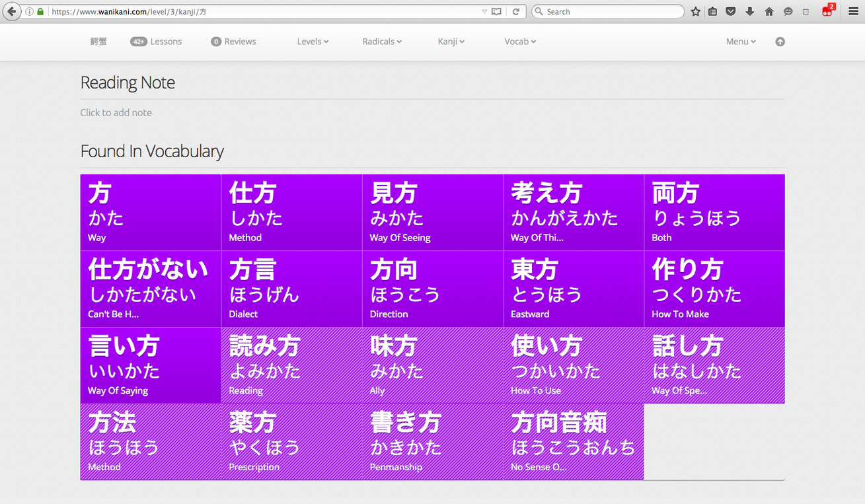Click the green padlock security icon

40,12
